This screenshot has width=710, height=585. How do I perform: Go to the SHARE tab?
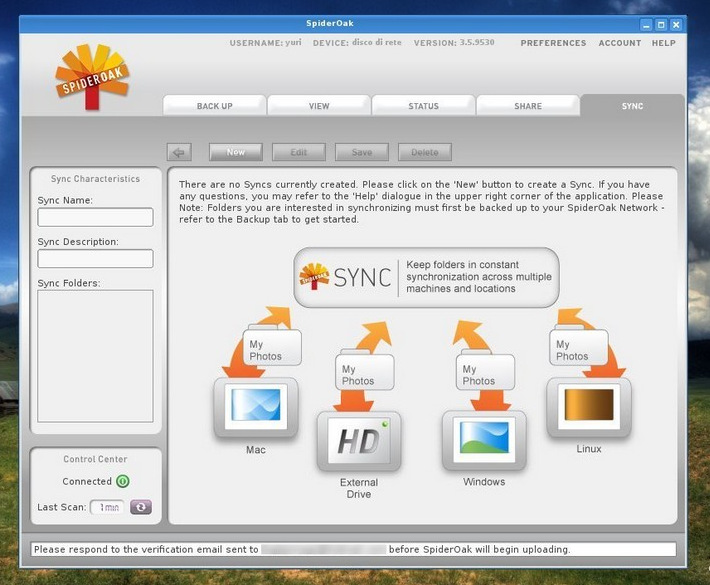click(x=528, y=105)
